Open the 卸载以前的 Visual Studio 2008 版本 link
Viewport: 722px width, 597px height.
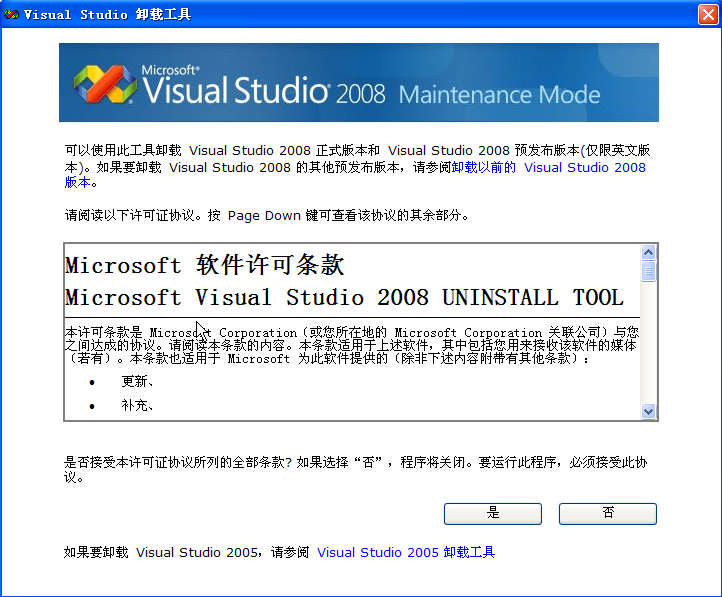(548, 168)
